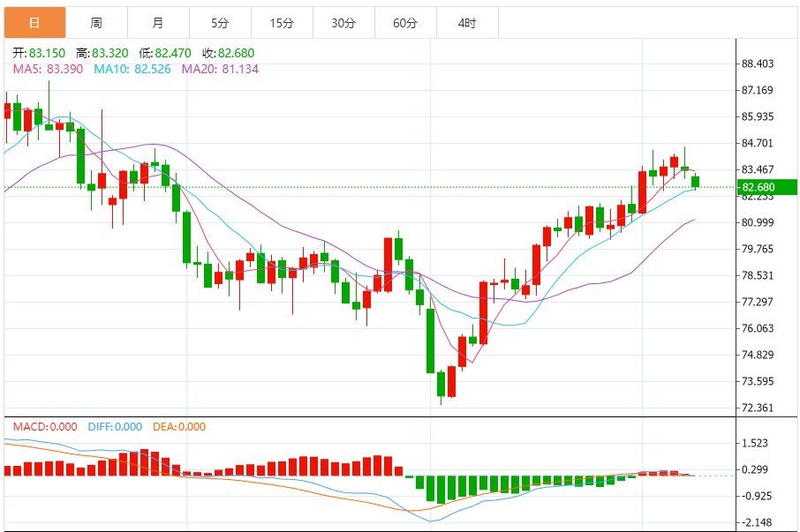Click the 87.169 price axis label
800x532 pixels.
[x=757, y=90]
